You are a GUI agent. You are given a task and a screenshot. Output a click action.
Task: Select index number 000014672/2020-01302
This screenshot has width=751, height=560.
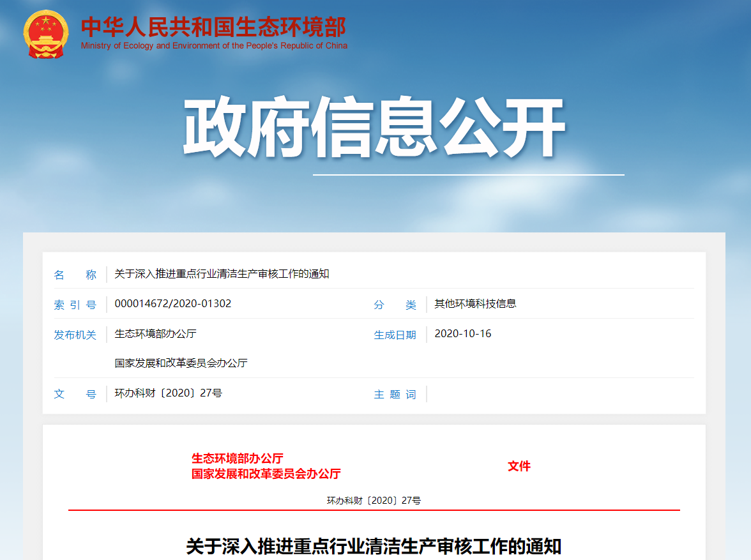[173, 304]
